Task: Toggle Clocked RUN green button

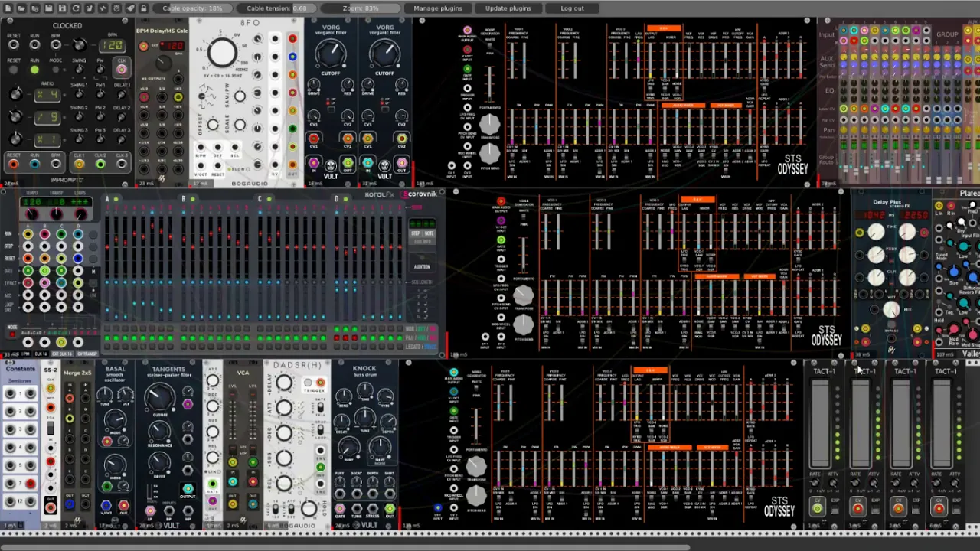Action: click(34, 70)
